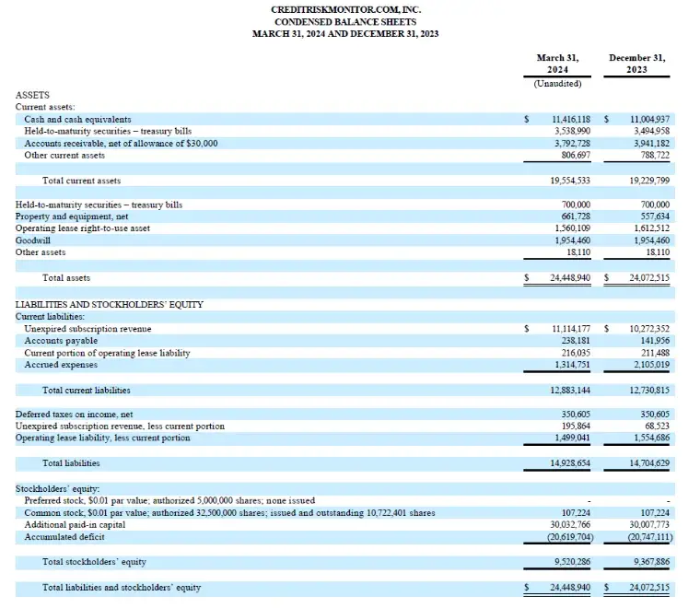Select the Accumulated deficit value (20,619,704)
Viewport: 700px width, 608px height.
[568, 536]
